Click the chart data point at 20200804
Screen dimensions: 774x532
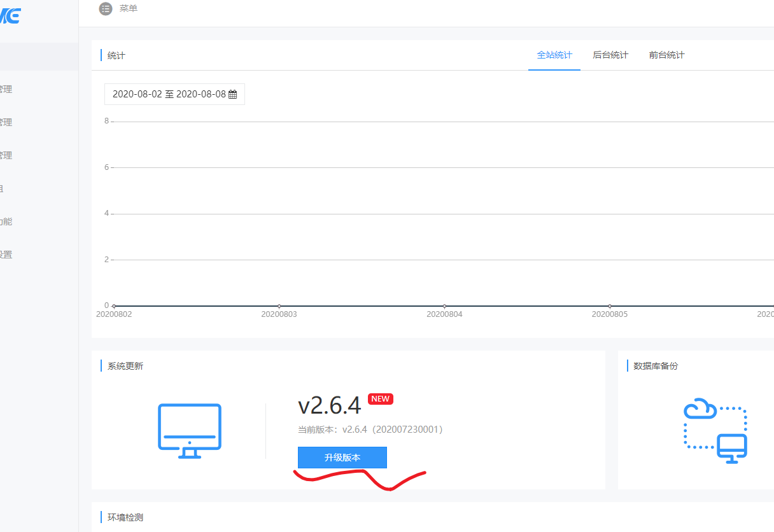(444, 306)
